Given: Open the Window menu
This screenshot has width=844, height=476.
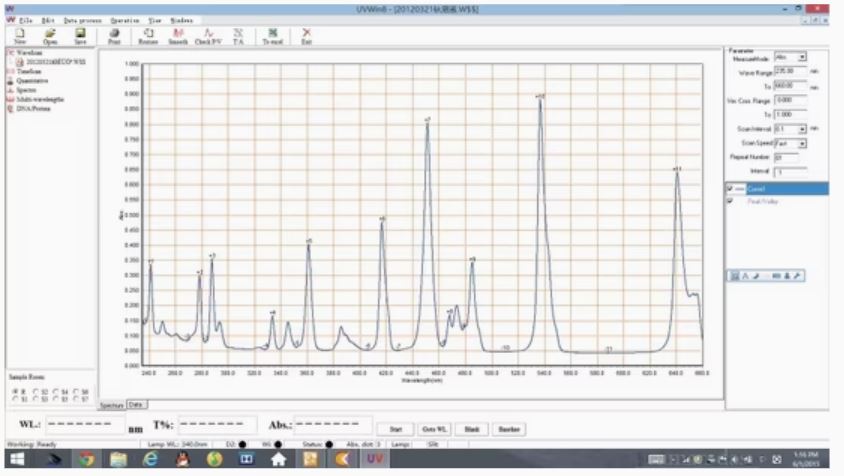Looking at the screenshot, I should coord(181,20).
